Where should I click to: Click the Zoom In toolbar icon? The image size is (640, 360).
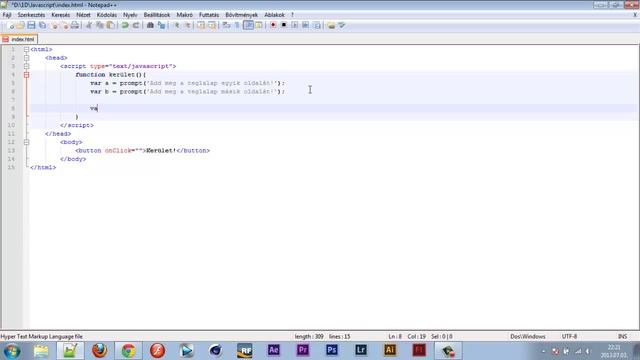click(177, 25)
